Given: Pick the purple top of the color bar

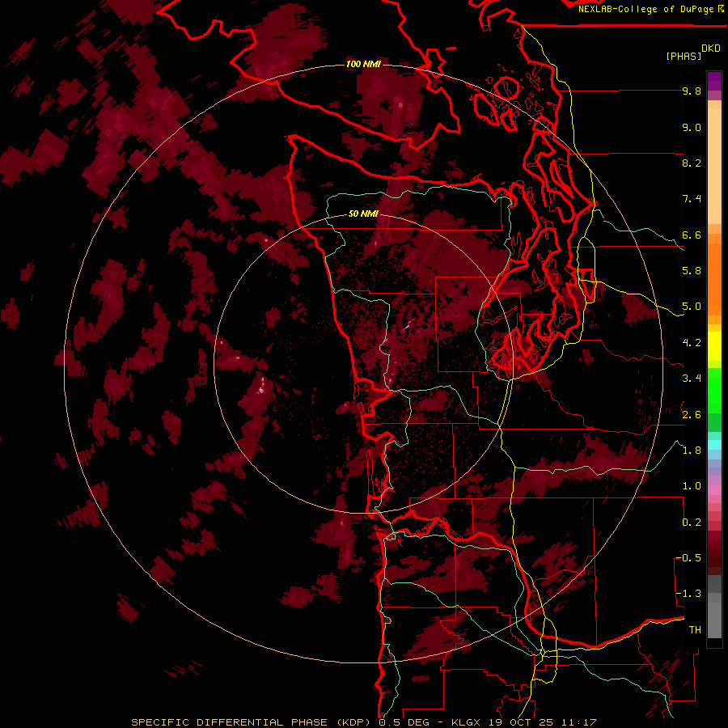Looking at the screenshot, I should pyautogui.click(x=714, y=81).
